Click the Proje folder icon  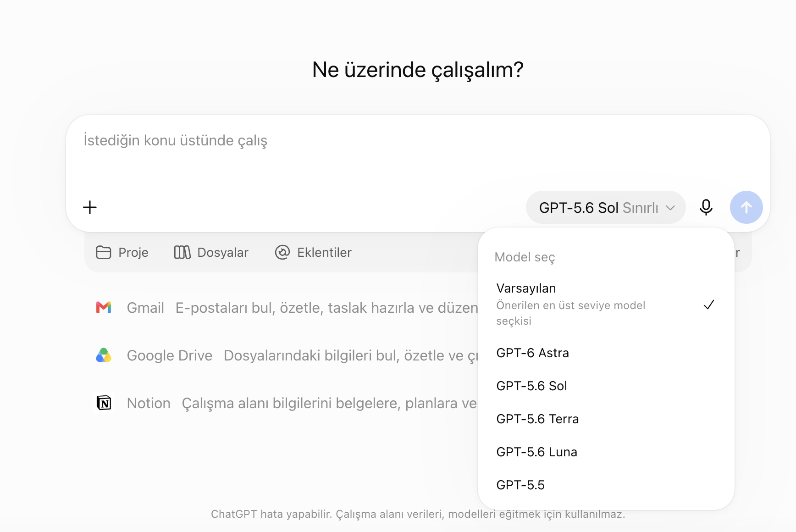click(x=104, y=252)
